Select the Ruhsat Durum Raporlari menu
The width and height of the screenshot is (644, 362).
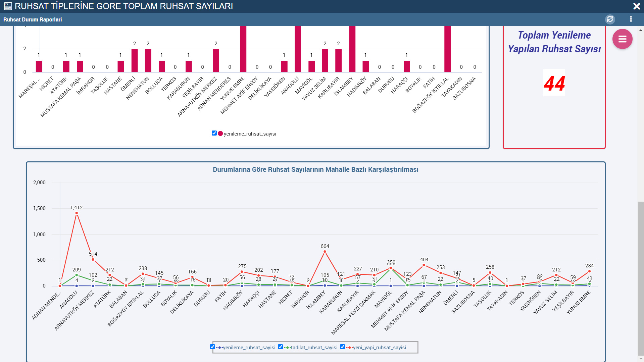click(x=33, y=19)
